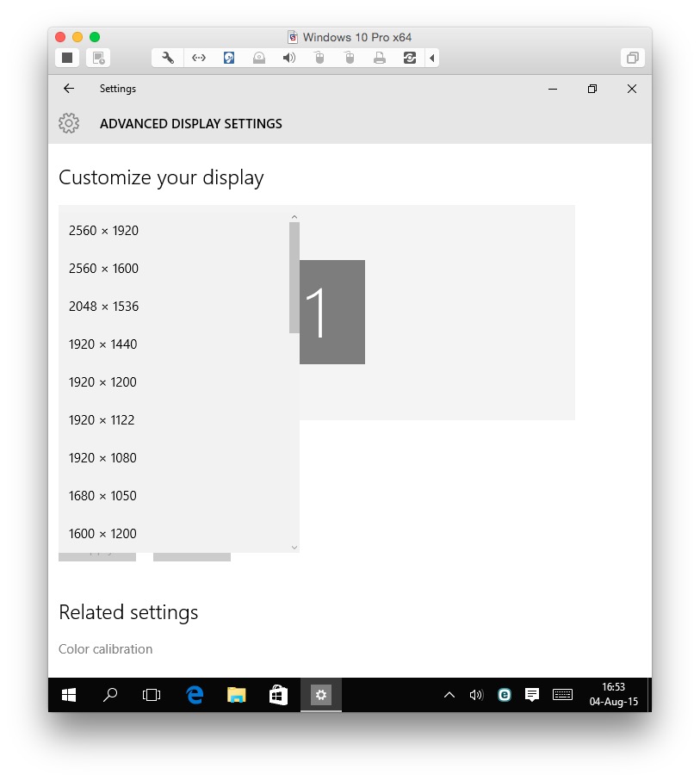
Task: Open the Action Center notification icon
Action: (531, 695)
